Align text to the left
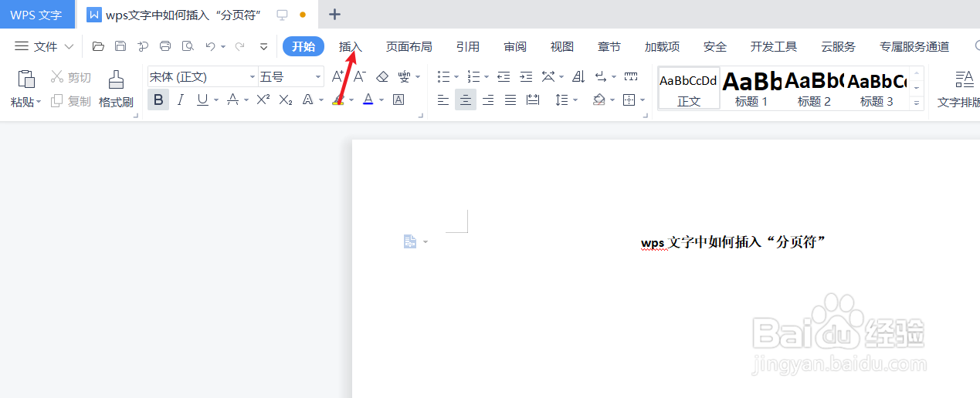The image size is (980, 398). pyautogui.click(x=443, y=99)
